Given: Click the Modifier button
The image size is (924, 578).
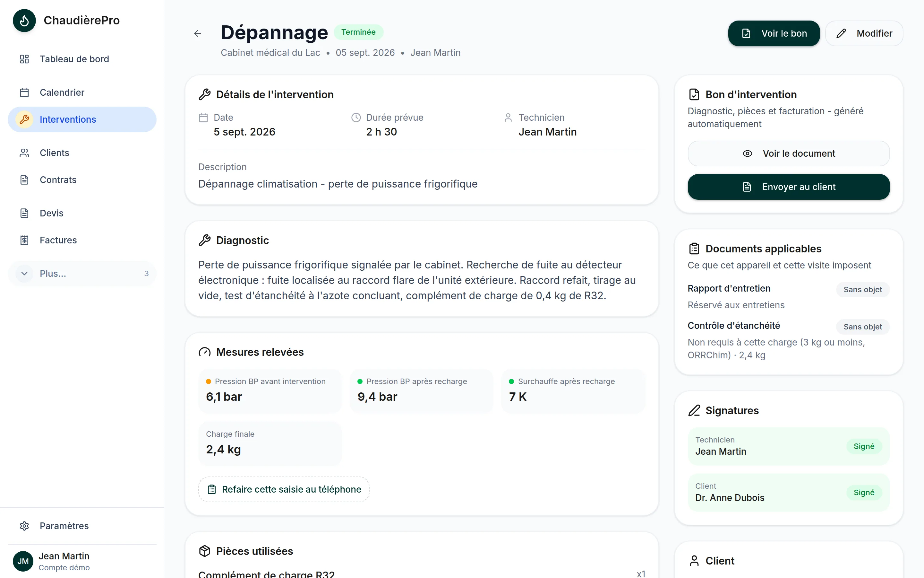Looking at the screenshot, I should 864,33.
